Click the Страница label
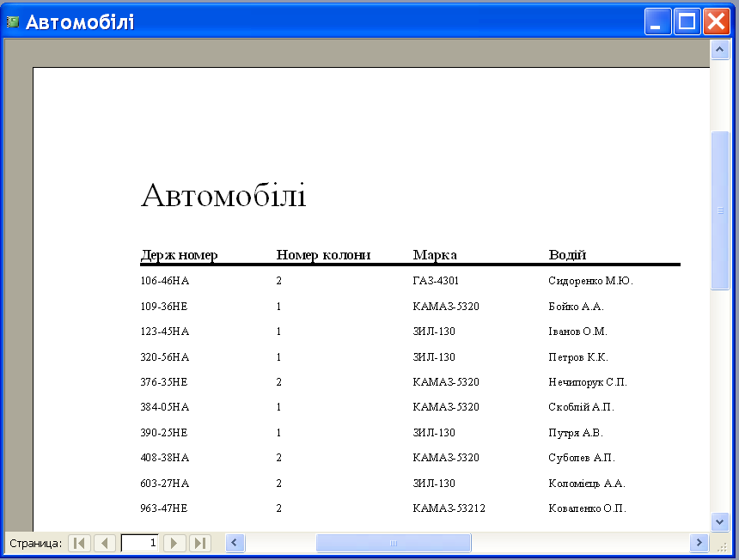The image size is (739, 560). [x=36, y=543]
